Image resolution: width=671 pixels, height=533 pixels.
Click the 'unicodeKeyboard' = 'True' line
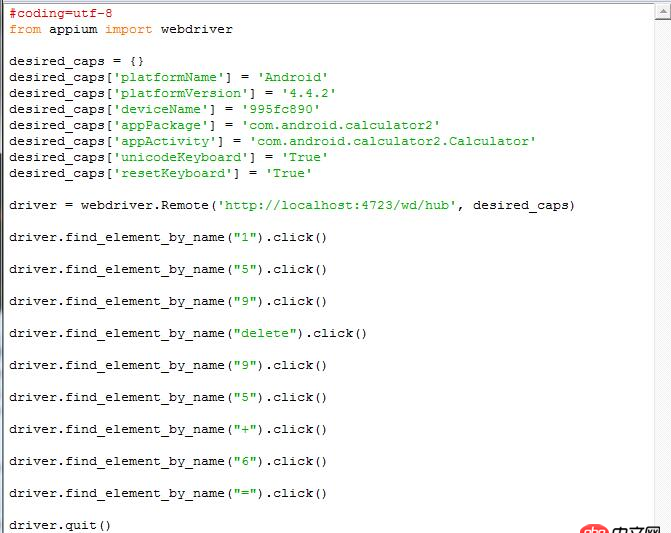(x=169, y=157)
